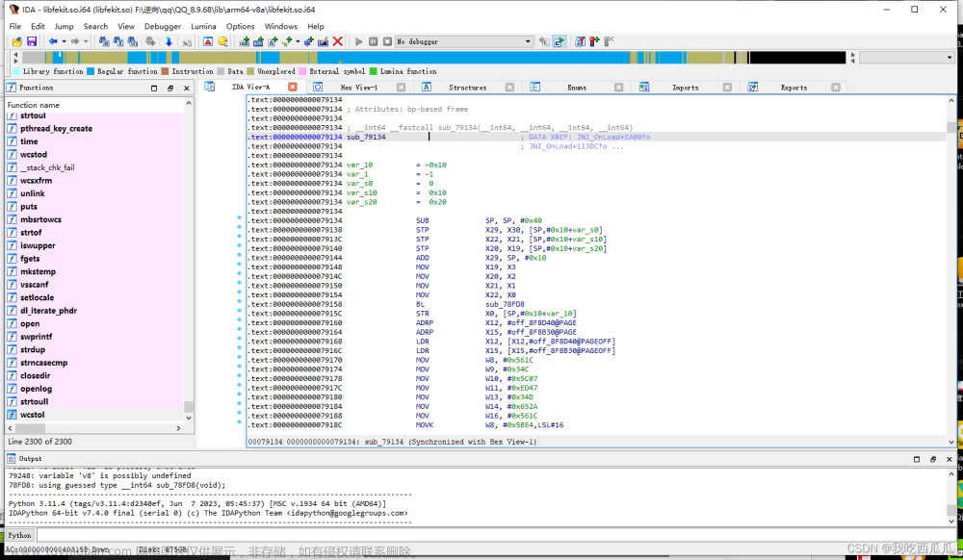Click the Regular function color swatch in legend

point(91,72)
